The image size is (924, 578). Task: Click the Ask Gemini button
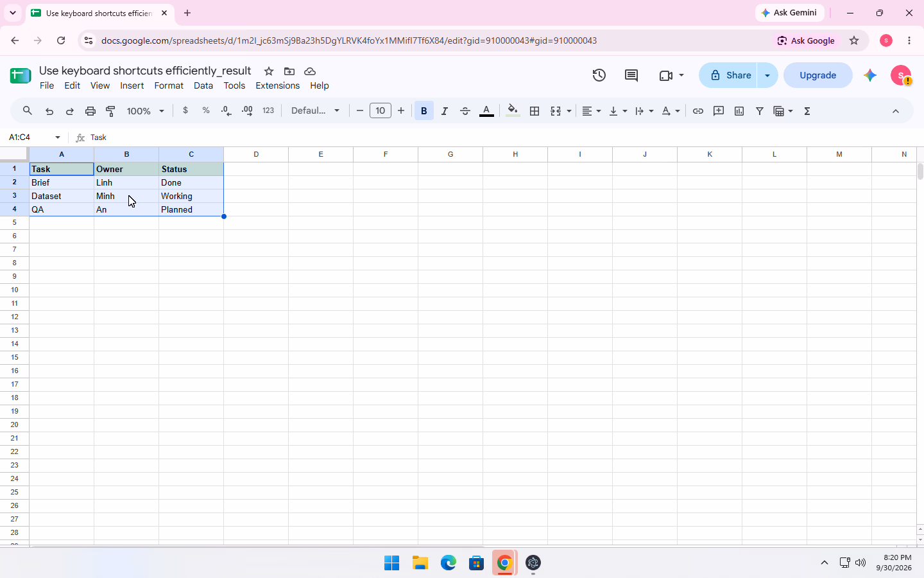790,13
